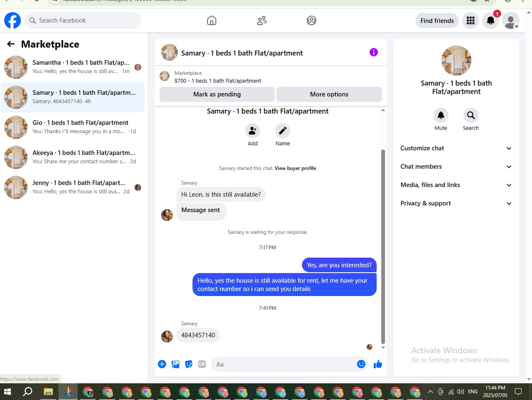This screenshot has width=532, height=400.
Task: Click the Facebook logo icon
Action: (x=13, y=20)
